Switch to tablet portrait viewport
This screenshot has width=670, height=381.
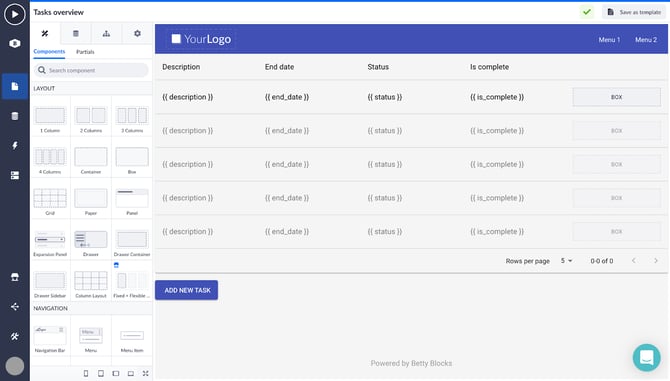click(x=101, y=373)
